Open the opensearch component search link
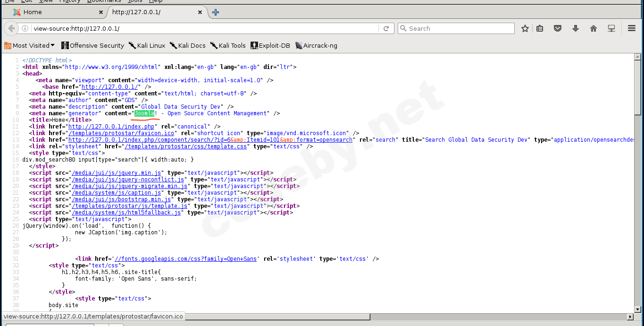 210,140
